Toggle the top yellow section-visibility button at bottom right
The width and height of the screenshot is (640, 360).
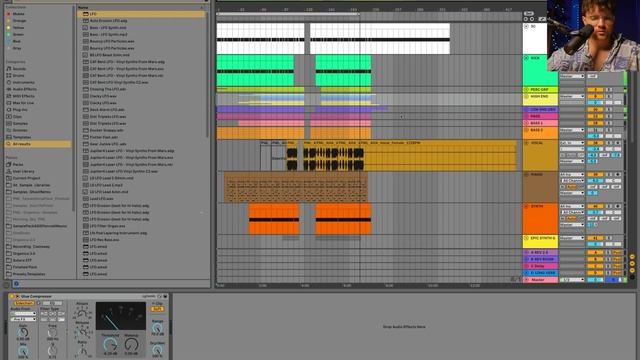click(632, 257)
